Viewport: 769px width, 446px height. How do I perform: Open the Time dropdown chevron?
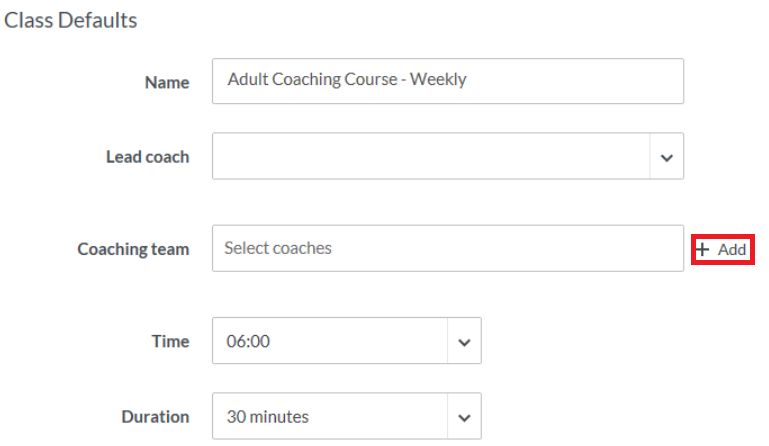[464, 342]
